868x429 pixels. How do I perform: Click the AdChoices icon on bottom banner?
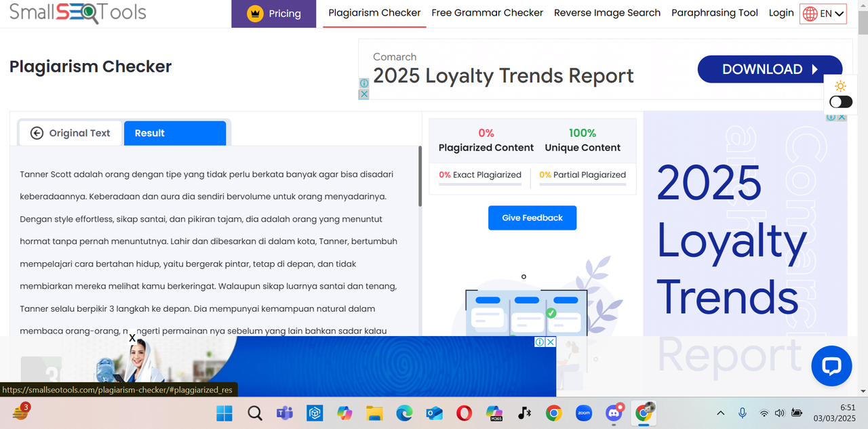[540, 342]
